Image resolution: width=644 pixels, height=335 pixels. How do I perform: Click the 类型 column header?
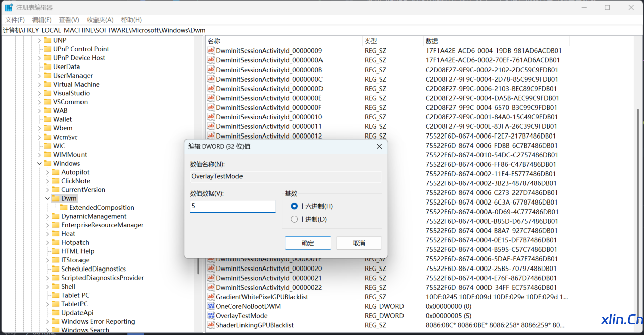393,41
